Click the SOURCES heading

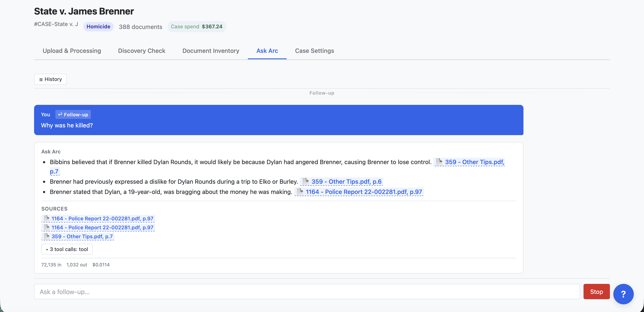point(54,209)
